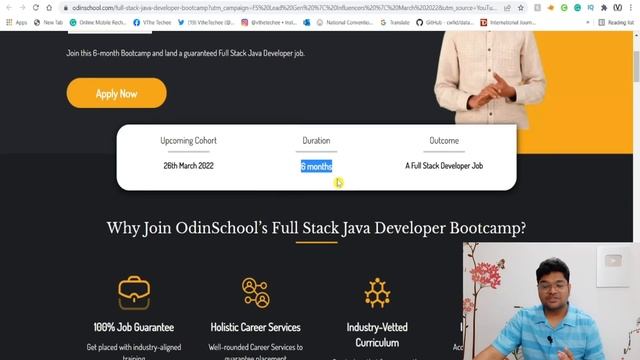Open the Extensions puzzle piece icon

(604, 8)
